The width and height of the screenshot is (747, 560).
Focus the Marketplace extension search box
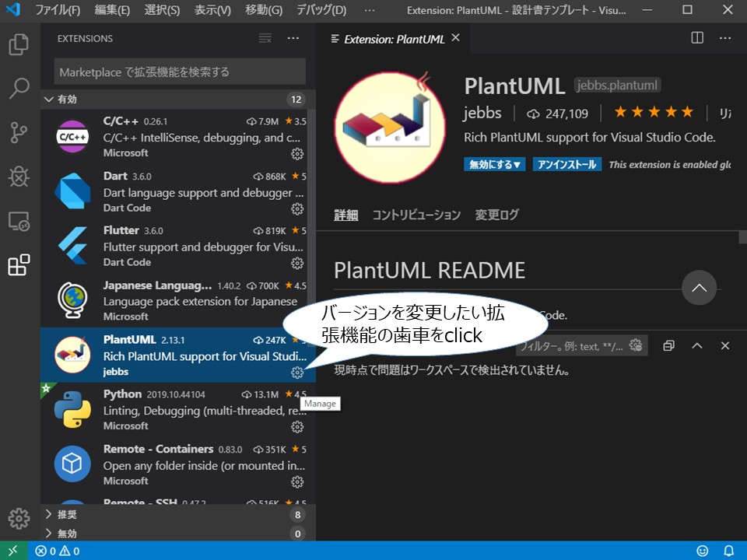[x=180, y=72]
